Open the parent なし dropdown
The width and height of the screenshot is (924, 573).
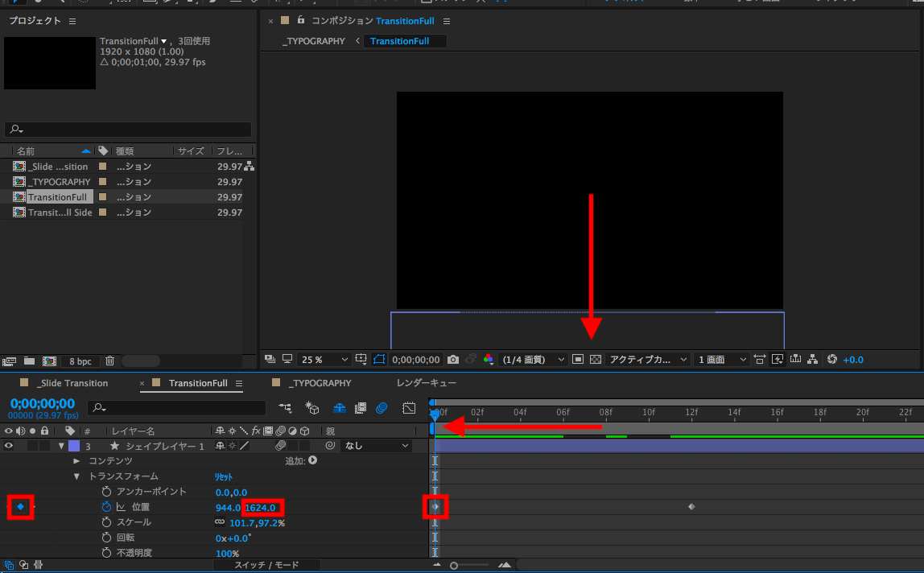pyautogui.click(x=376, y=446)
